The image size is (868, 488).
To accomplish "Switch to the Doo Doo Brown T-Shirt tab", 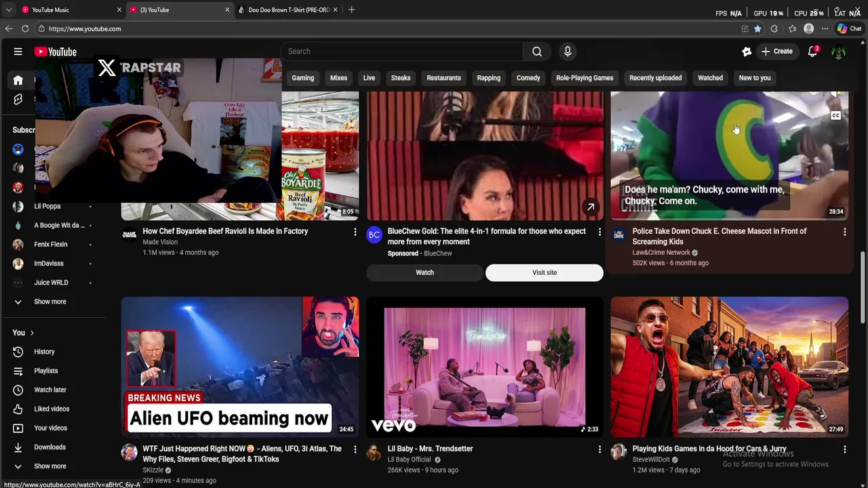I will 288,9.
